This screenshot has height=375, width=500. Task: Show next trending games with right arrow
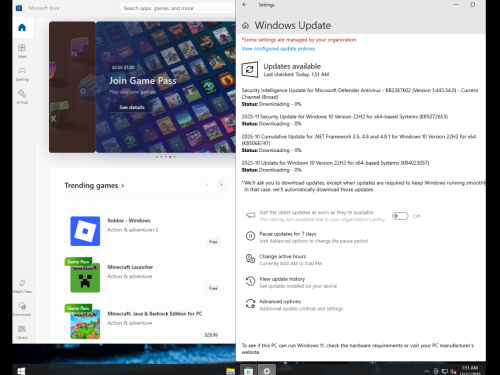(x=221, y=185)
